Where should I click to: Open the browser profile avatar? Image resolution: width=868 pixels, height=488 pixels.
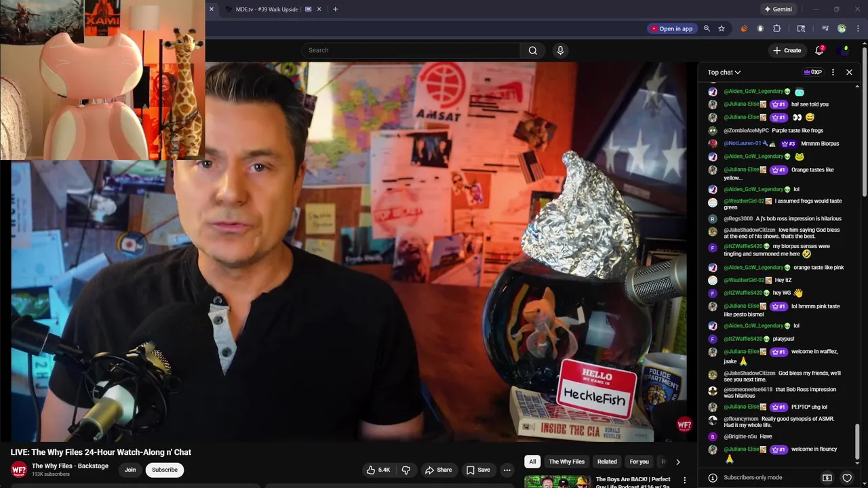(x=842, y=28)
